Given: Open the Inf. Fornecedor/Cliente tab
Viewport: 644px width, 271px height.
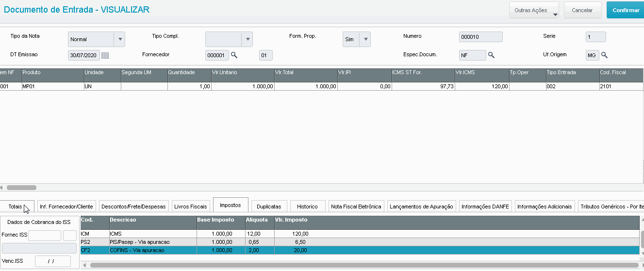Looking at the screenshot, I should (66, 207).
